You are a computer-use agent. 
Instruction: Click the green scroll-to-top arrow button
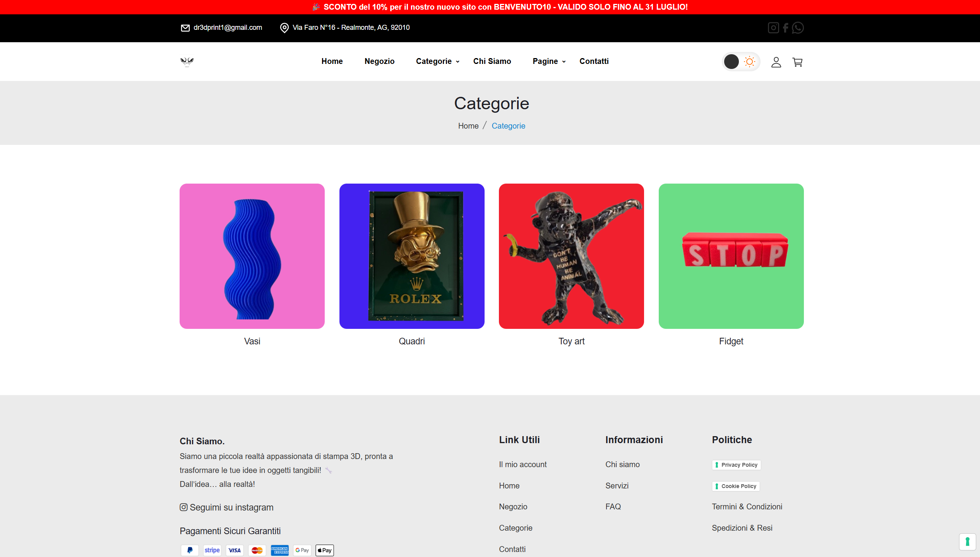[968, 542]
